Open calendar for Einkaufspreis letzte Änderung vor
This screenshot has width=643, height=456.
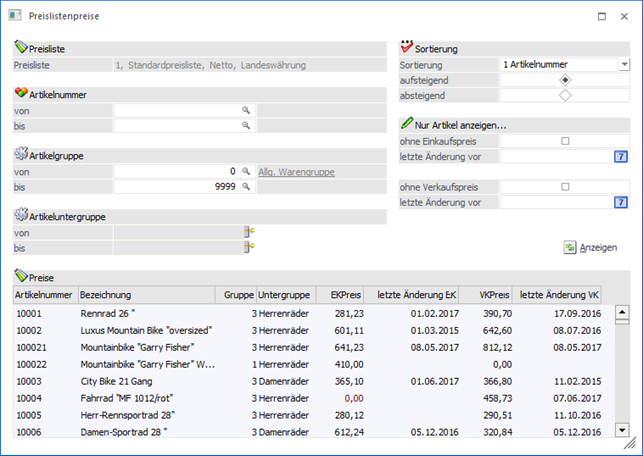pos(620,156)
